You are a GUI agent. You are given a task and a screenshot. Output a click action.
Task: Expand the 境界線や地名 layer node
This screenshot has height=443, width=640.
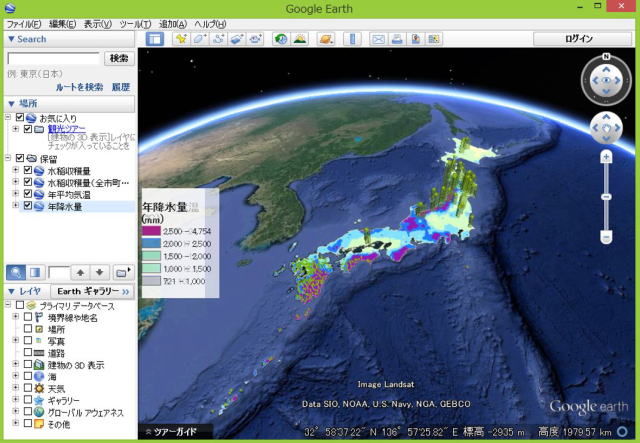tap(15, 316)
